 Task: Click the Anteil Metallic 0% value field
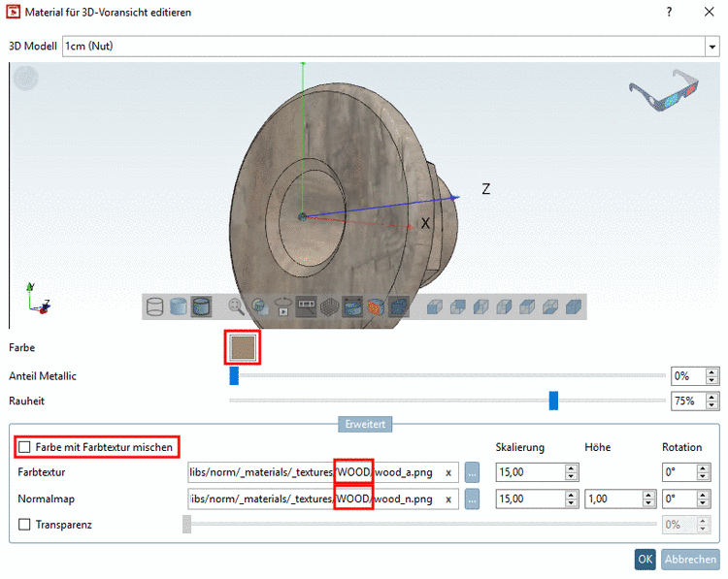(x=688, y=375)
